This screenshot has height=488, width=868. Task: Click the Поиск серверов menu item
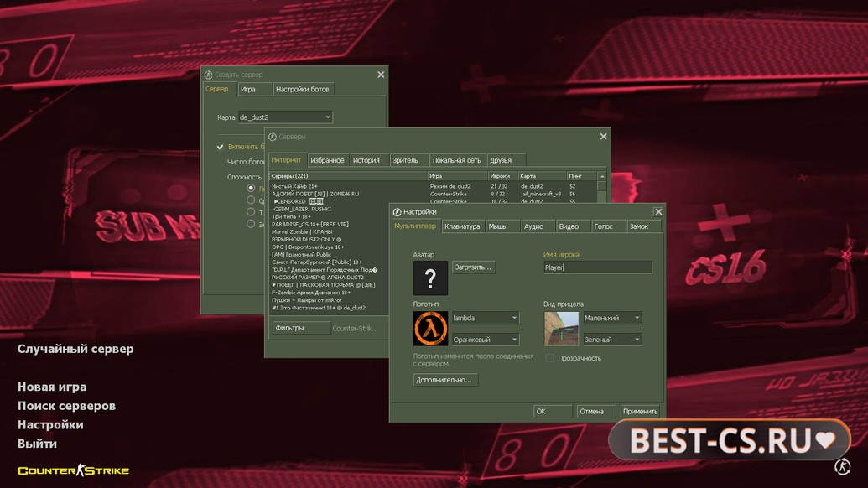coord(66,406)
